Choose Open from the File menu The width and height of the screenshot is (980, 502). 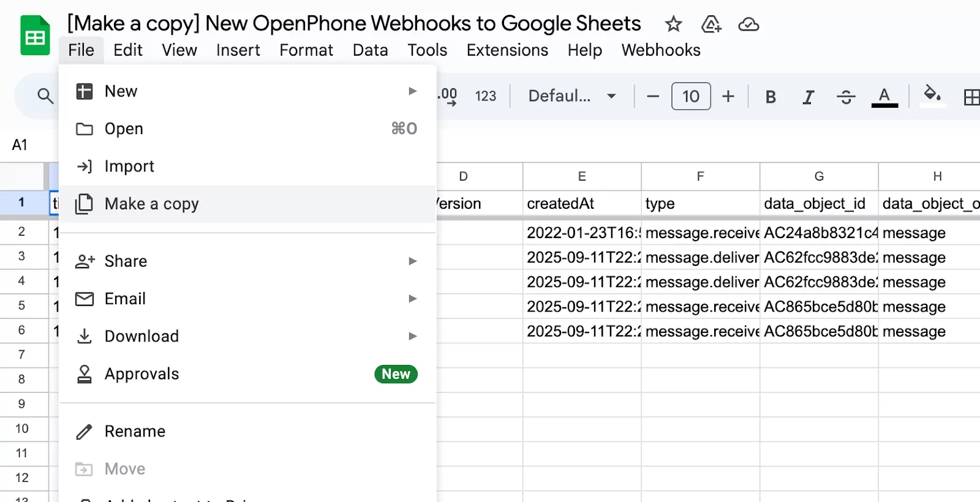coord(247,129)
